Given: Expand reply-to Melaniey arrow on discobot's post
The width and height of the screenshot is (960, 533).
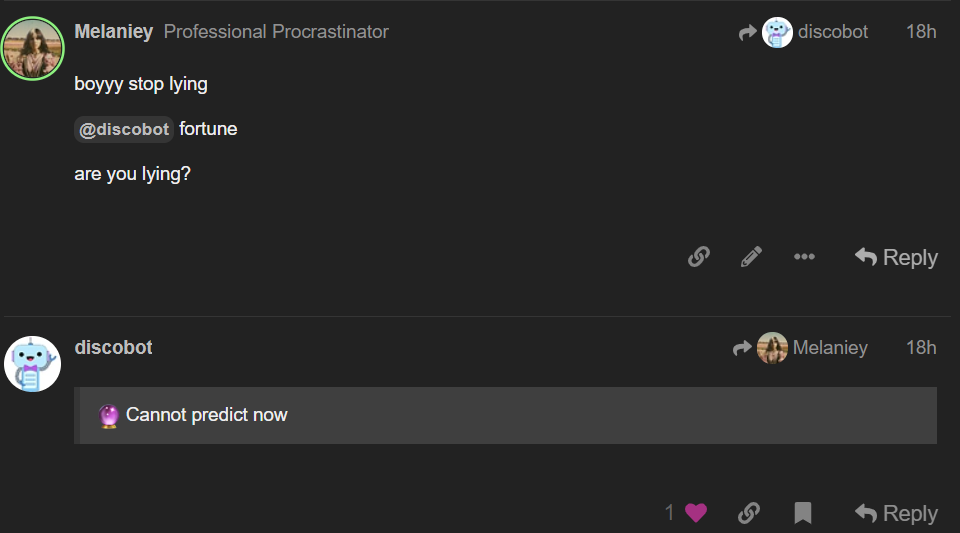Looking at the screenshot, I should pos(742,348).
